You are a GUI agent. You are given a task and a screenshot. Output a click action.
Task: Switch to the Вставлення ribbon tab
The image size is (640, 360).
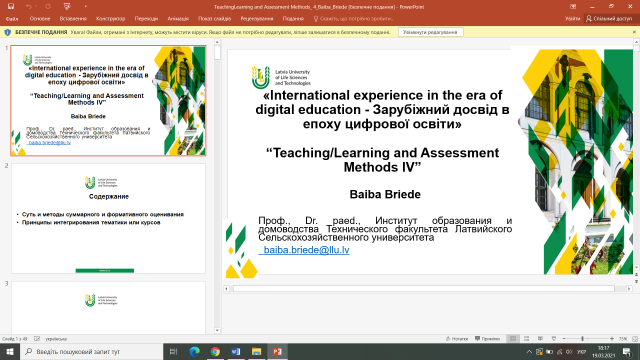73,19
